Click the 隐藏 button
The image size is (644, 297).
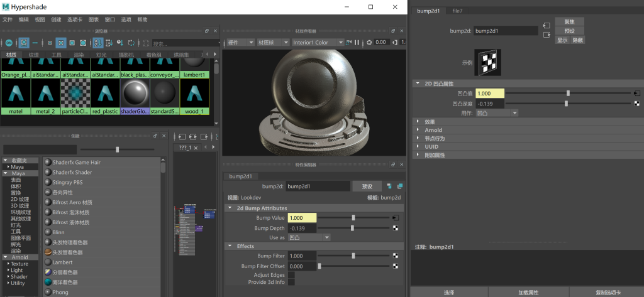tap(577, 40)
